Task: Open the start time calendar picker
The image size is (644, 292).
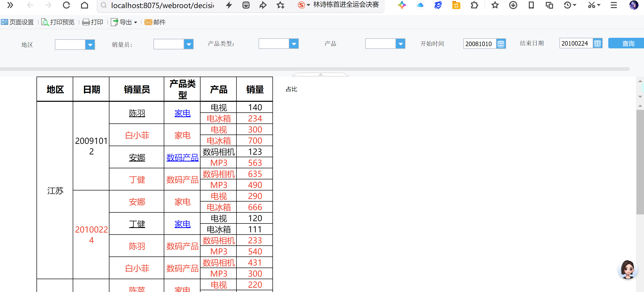Action: (501, 44)
